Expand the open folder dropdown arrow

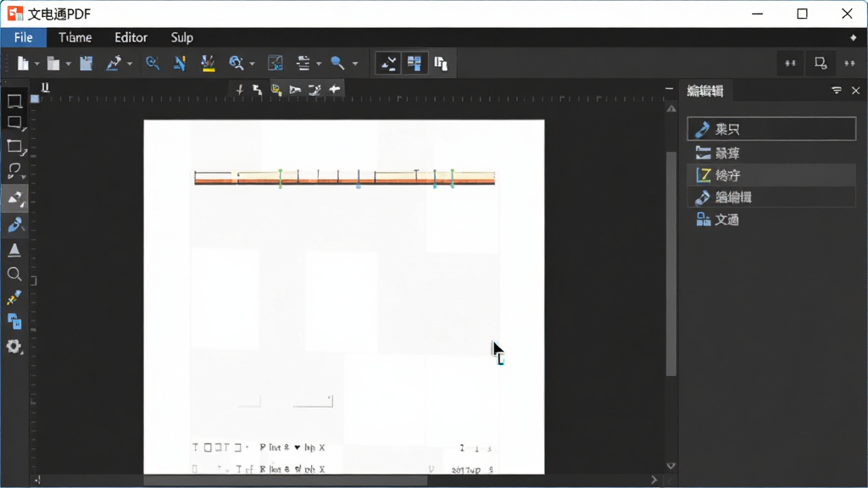click(68, 64)
